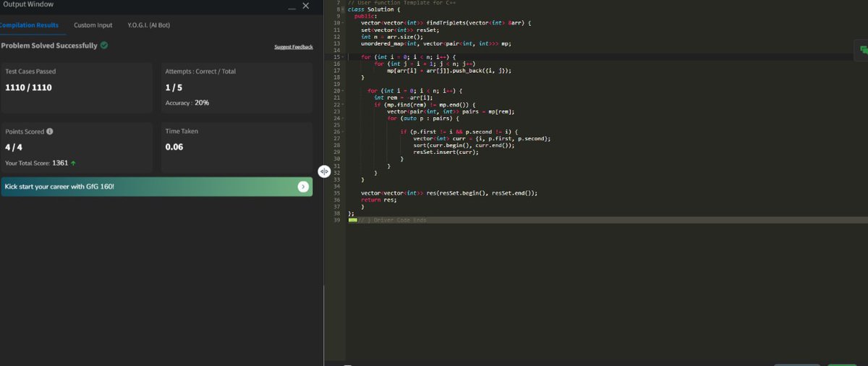The height and width of the screenshot is (366, 868).
Task: Click the arrow on GfG 160 banner
Action: (303, 187)
